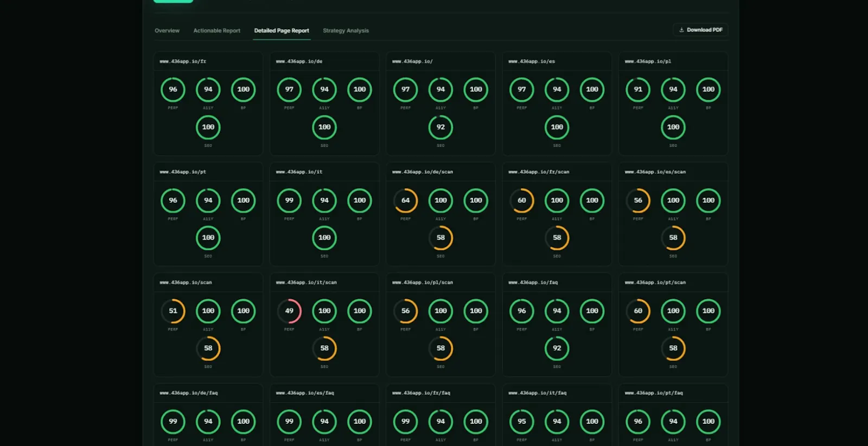This screenshot has height=446, width=868.
Task: Click the 49 PERF gauge on it/scan card
Action: pyautogui.click(x=289, y=311)
